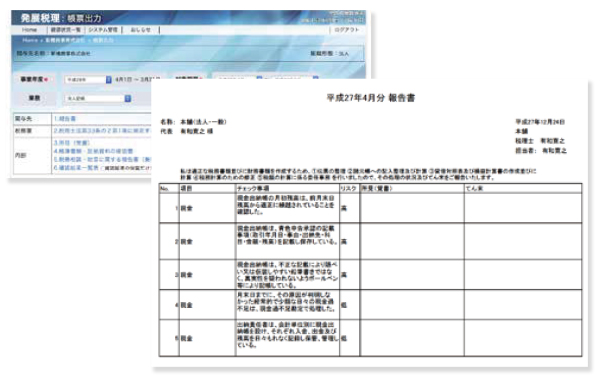This screenshot has height=387, width=600.
Task: Select the 現金 cell in row 3
Action: 207,275
